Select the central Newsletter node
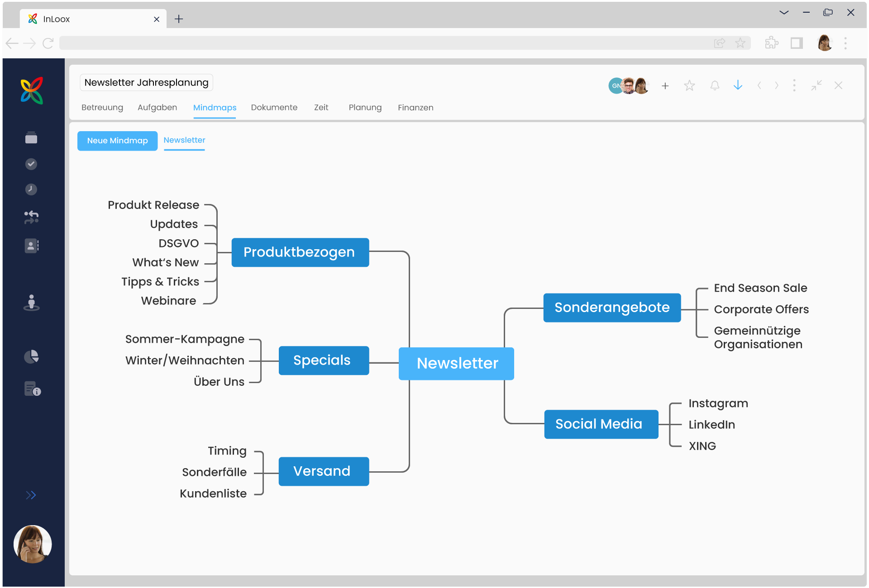 point(456,363)
